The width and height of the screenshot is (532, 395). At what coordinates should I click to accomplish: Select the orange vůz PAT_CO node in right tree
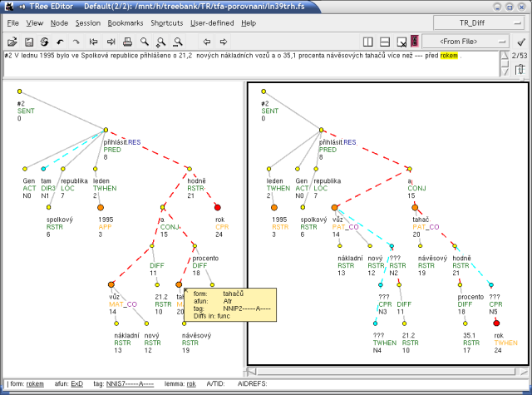(334, 207)
